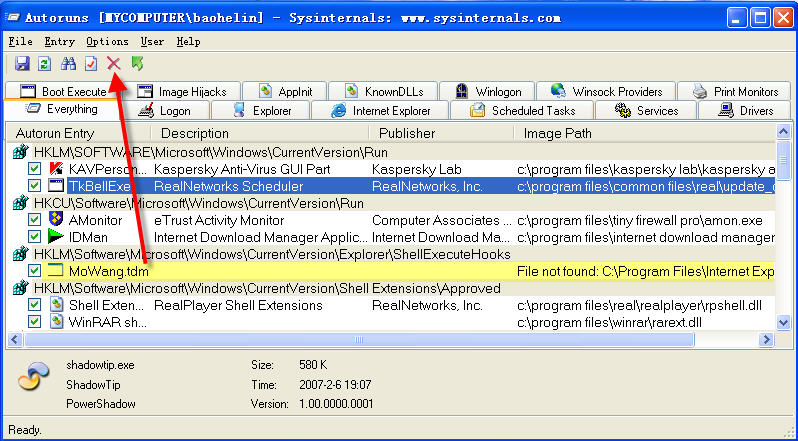This screenshot has width=798, height=441.
Task: Click 'File not found' path on MoWang row
Action: coord(645,271)
